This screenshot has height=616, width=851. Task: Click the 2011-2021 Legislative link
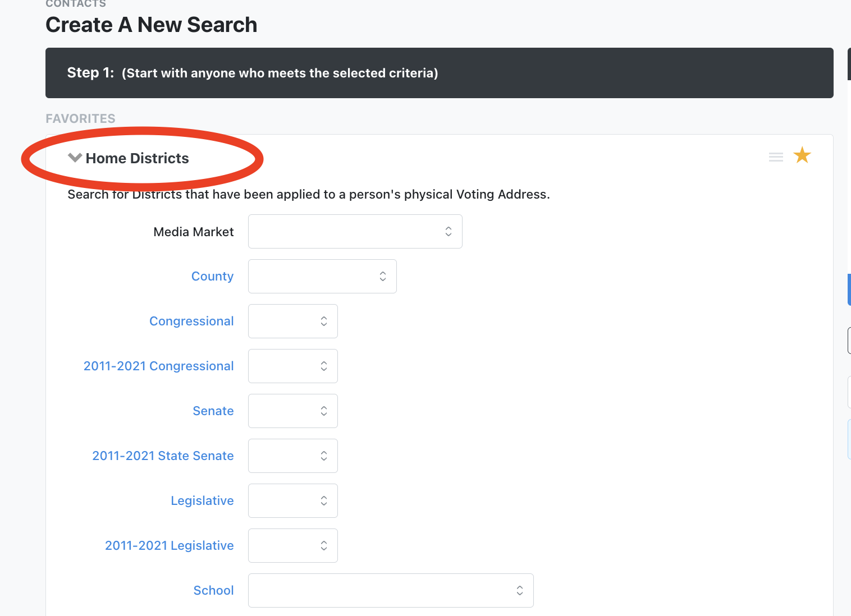tap(169, 545)
